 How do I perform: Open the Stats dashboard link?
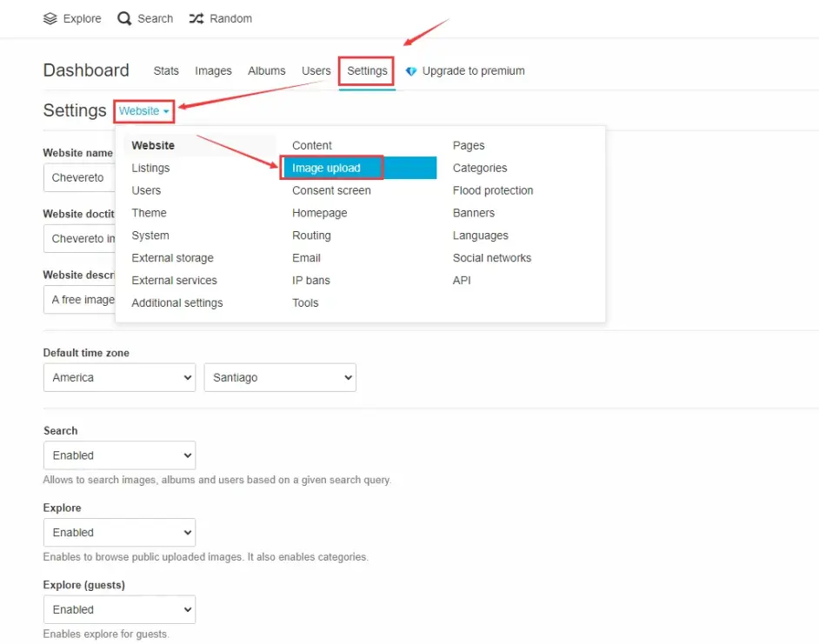[166, 71]
